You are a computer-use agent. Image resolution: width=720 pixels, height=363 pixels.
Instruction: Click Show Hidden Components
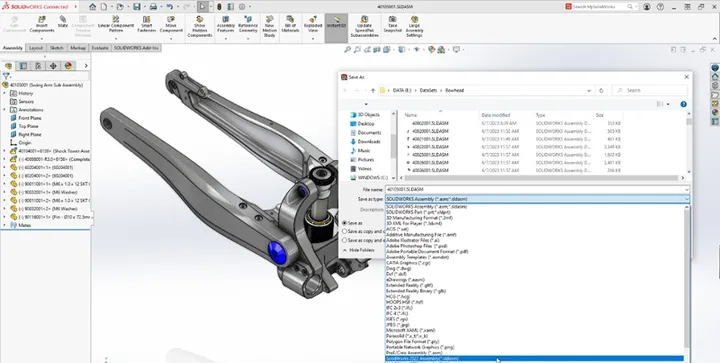(x=200, y=27)
